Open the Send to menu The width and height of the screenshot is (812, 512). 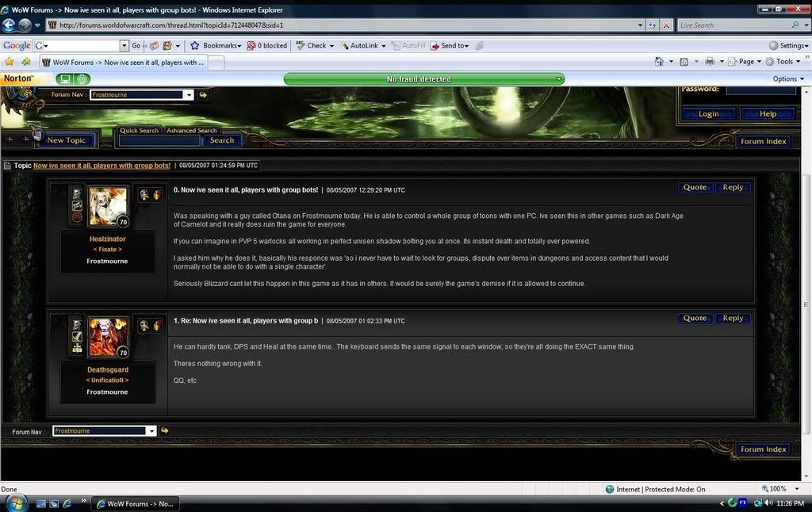(x=450, y=45)
